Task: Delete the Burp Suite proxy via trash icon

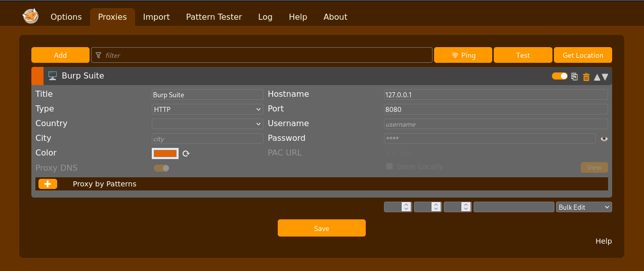Action: point(586,76)
